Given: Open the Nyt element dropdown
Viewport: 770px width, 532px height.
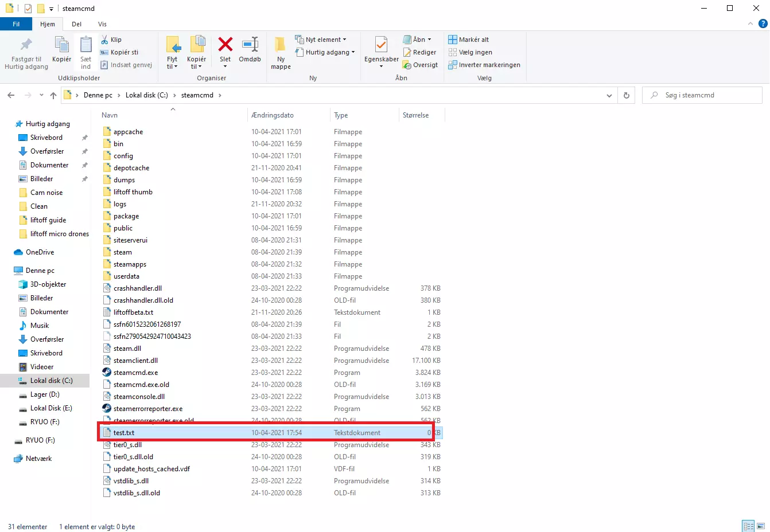Looking at the screenshot, I should pos(321,40).
